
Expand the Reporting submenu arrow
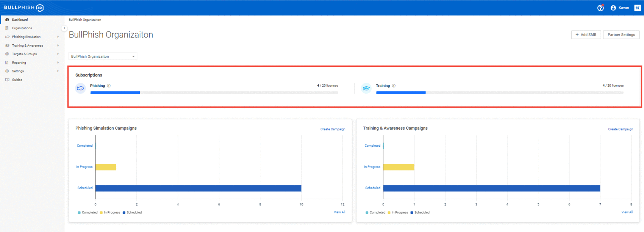[58, 63]
